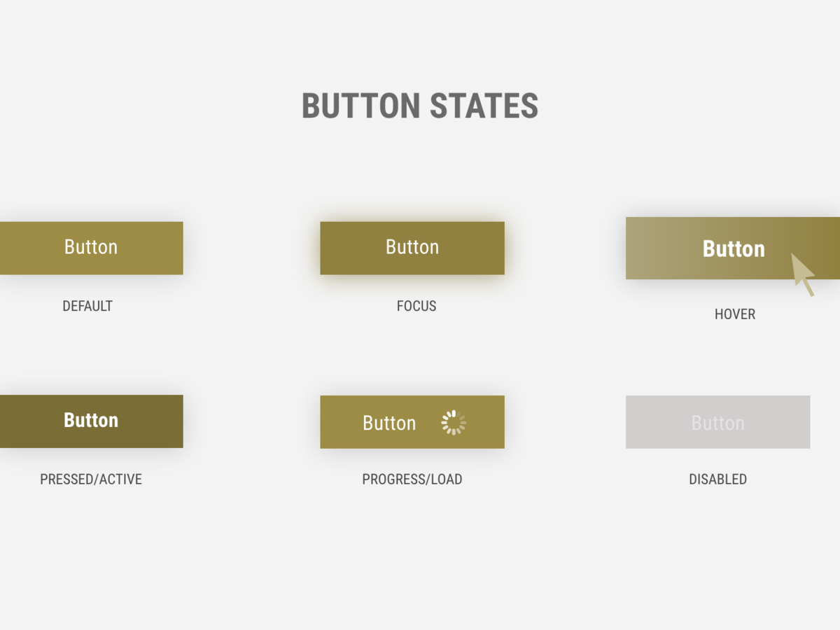Click the word PRESSED in the caption
Screen dimensions: 840x630
click(x=67, y=479)
